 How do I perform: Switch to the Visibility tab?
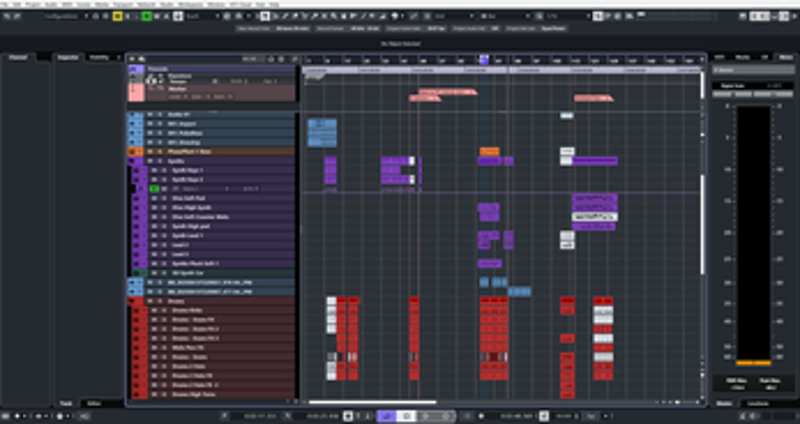click(x=101, y=58)
